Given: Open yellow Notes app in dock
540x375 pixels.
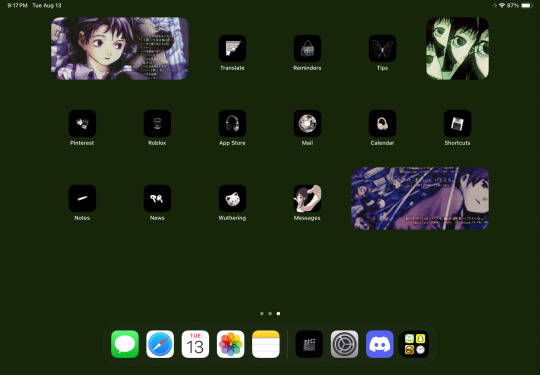Looking at the screenshot, I should [x=266, y=344].
